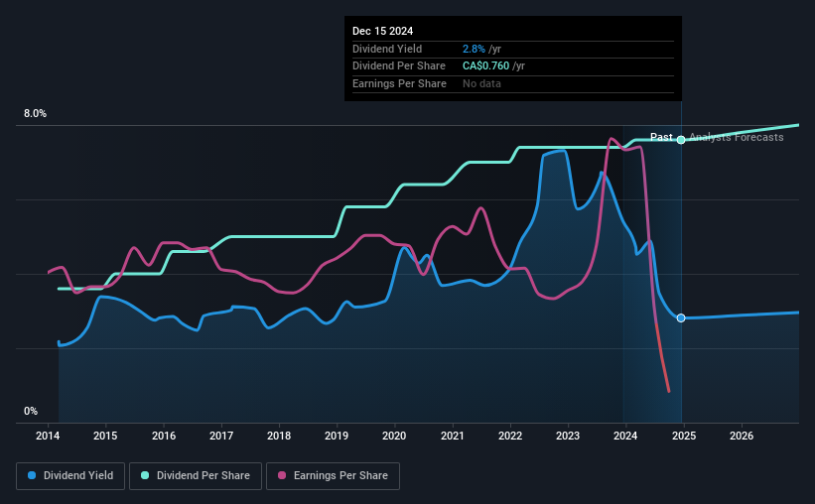Viewport: 815px width, 504px height.
Task: Click the 2014 x-axis label
Action: point(48,436)
